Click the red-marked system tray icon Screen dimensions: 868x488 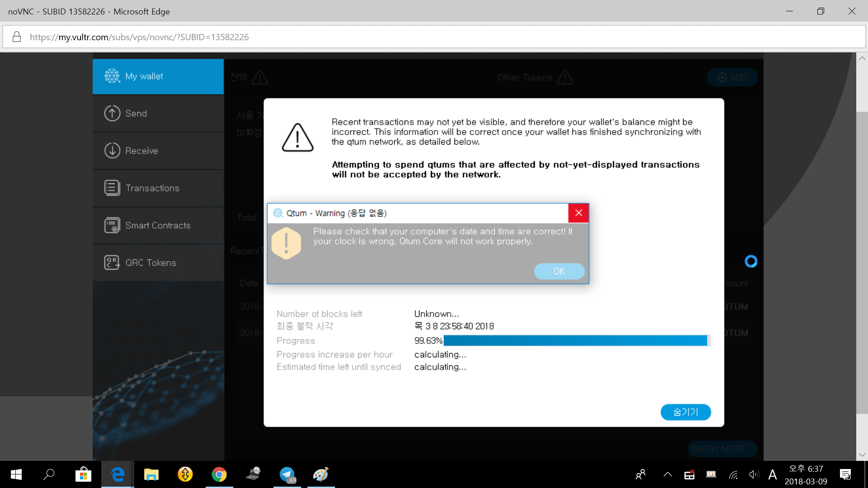point(689,474)
